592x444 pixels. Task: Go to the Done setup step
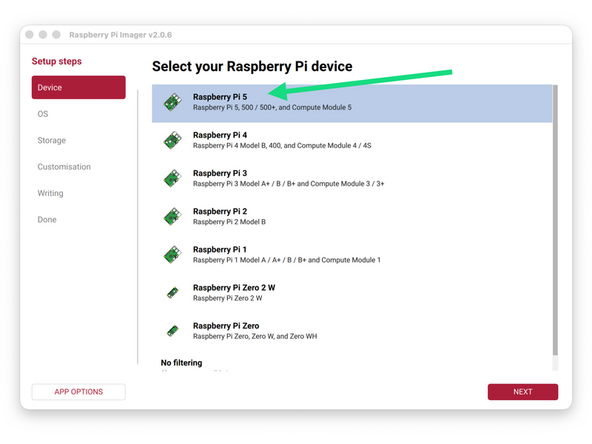pos(47,220)
